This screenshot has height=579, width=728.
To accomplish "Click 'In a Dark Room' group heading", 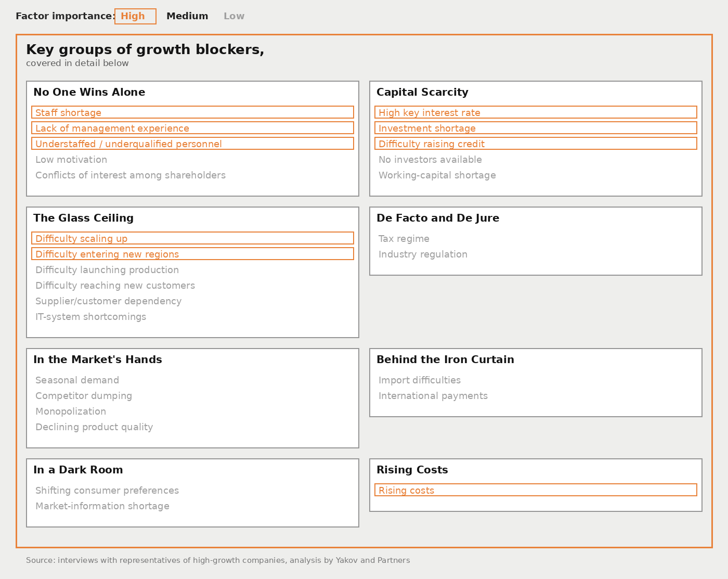I will [x=78, y=470].
